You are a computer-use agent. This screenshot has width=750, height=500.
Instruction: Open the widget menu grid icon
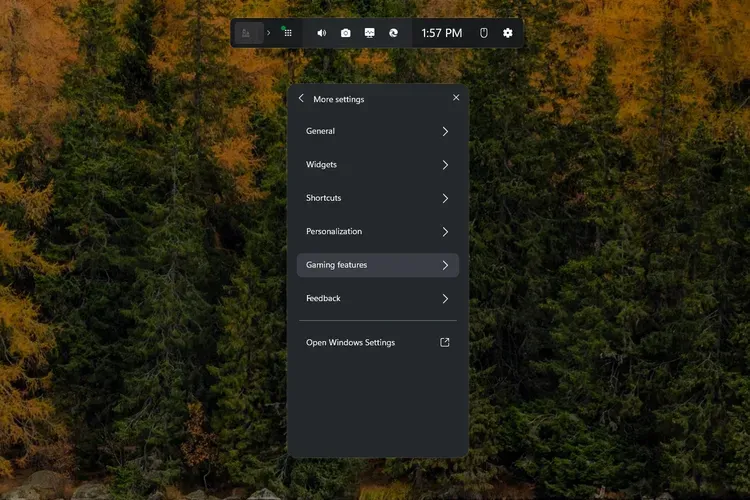point(287,32)
